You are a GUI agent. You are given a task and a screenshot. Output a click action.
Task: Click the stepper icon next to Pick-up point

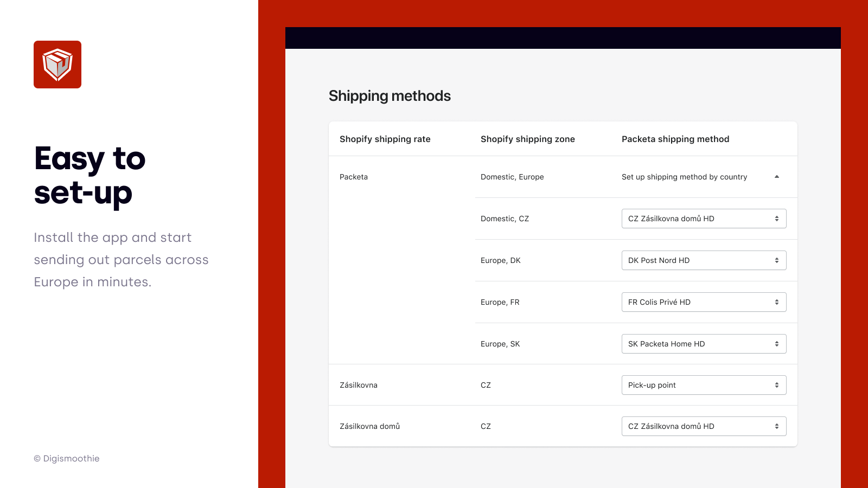pyautogui.click(x=777, y=385)
